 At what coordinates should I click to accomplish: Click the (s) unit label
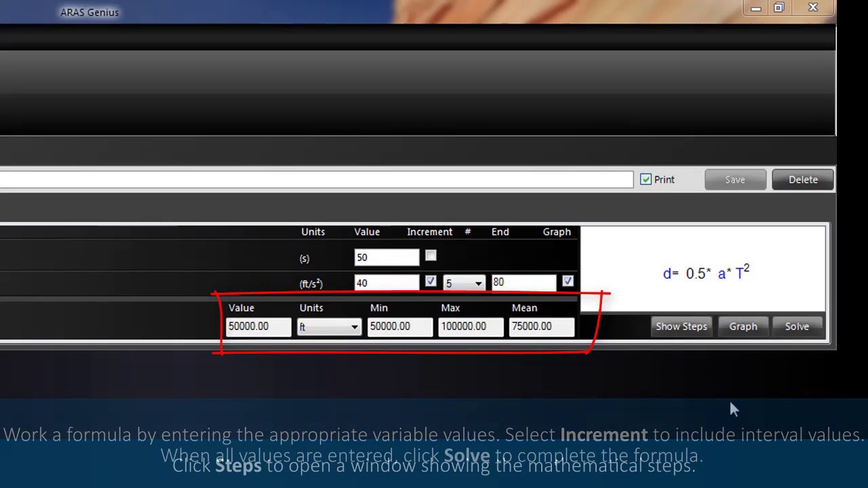point(304,259)
